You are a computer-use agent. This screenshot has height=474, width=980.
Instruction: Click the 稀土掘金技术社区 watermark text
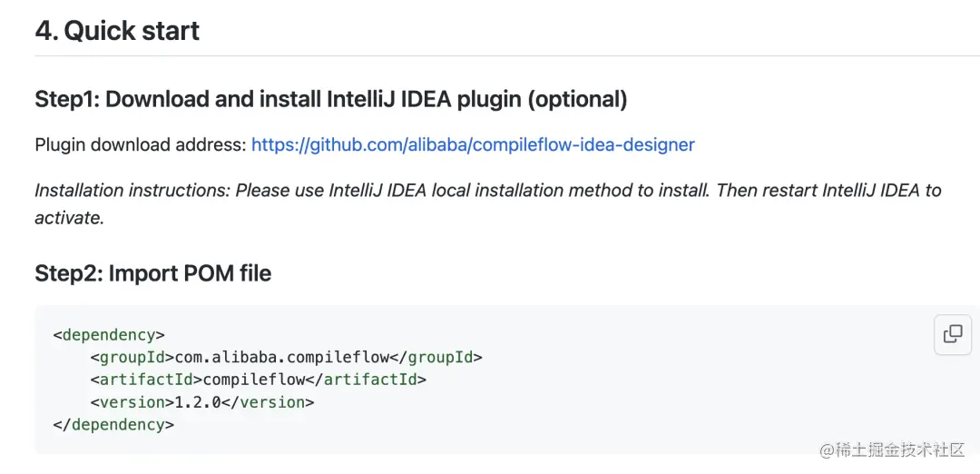click(898, 450)
